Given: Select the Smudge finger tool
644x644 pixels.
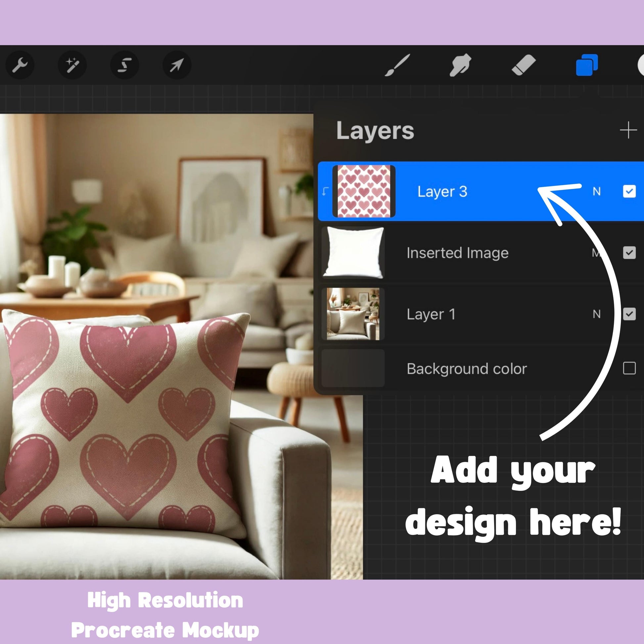Looking at the screenshot, I should coord(460,65).
